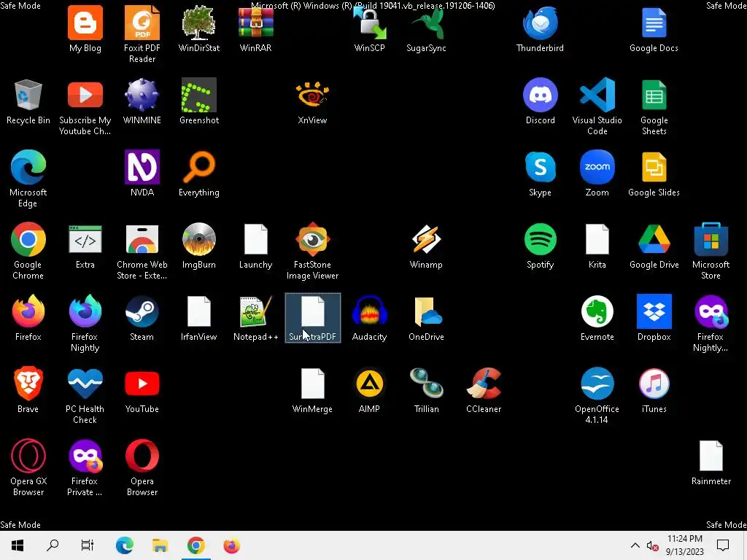Viewport: 747px width, 560px height.
Task: Show hidden system tray icons
Action: [x=635, y=545]
